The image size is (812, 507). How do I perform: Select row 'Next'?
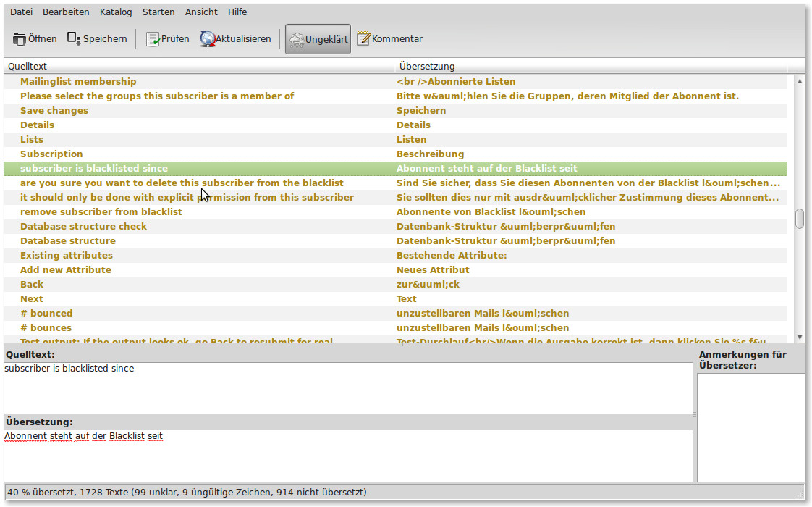point(396,299)
